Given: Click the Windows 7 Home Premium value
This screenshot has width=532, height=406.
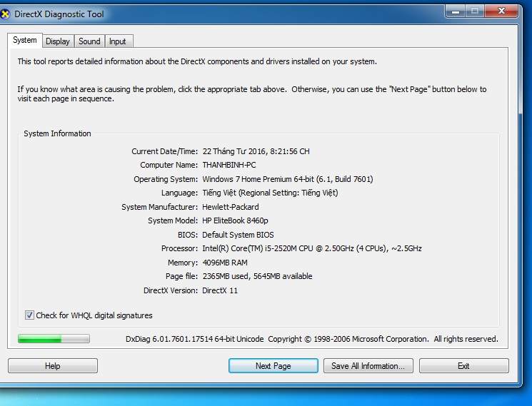Looking at the screenshot, I should click(x=288, y=179).
